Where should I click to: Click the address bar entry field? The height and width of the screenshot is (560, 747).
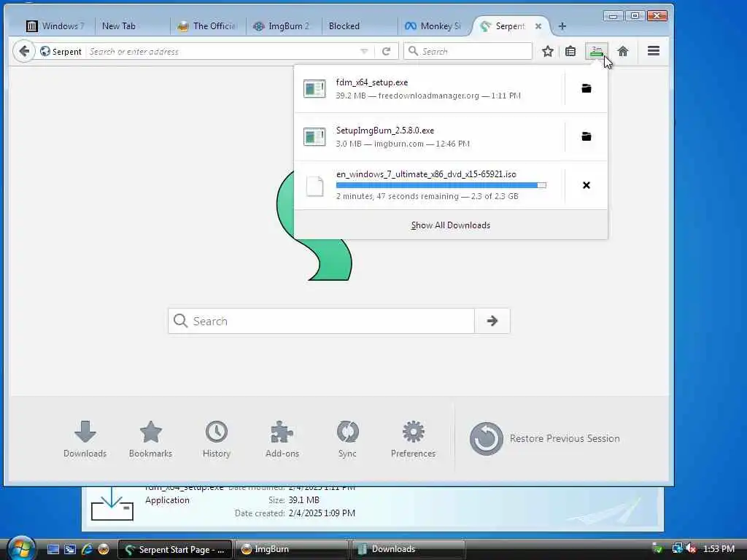(222, 52)
